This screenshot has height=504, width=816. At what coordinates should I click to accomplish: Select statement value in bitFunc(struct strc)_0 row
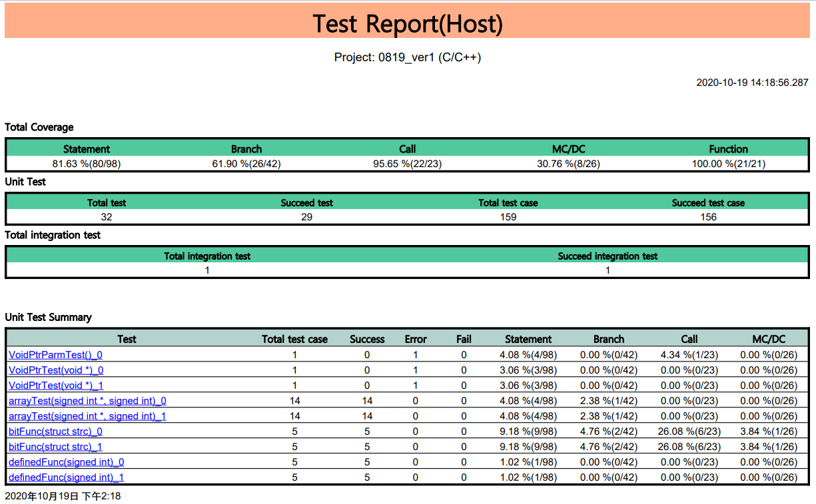[x=528, y=431]
